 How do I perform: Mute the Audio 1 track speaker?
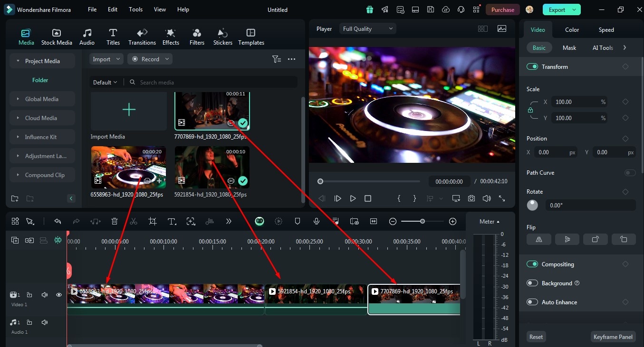pyautogui.click(x=45, y=322)
